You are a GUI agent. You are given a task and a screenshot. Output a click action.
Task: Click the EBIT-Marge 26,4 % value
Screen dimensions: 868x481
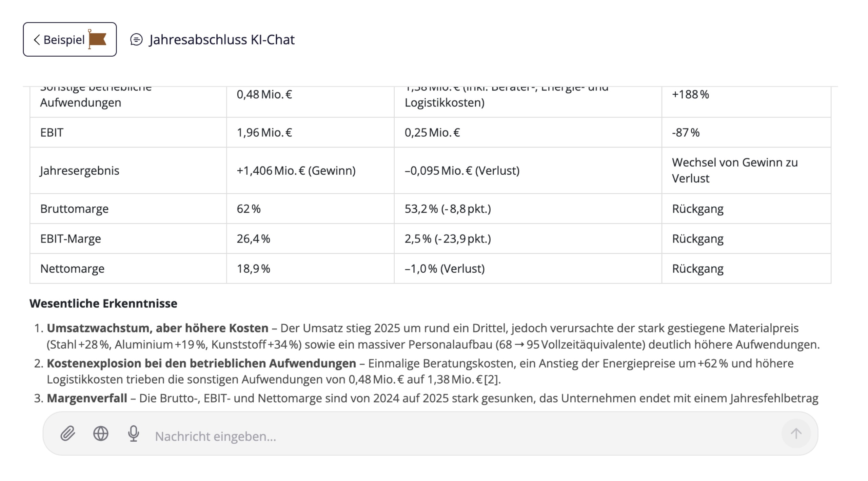point(253,239)
